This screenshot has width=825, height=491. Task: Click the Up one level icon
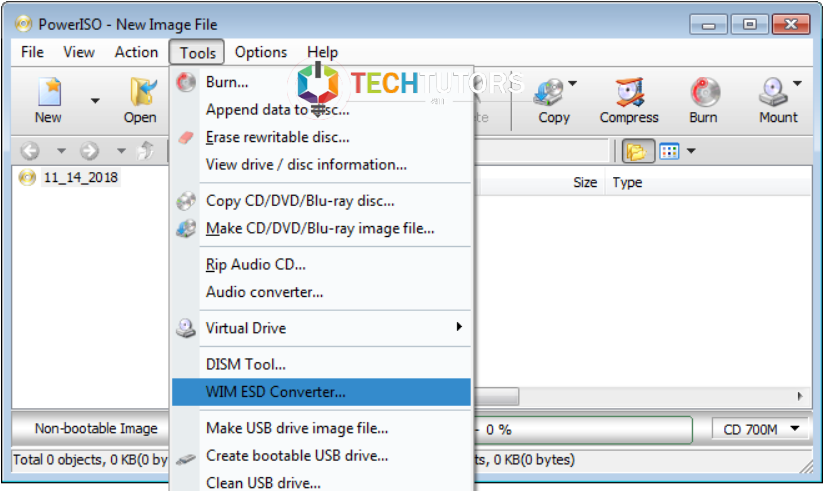coord(145,151)
